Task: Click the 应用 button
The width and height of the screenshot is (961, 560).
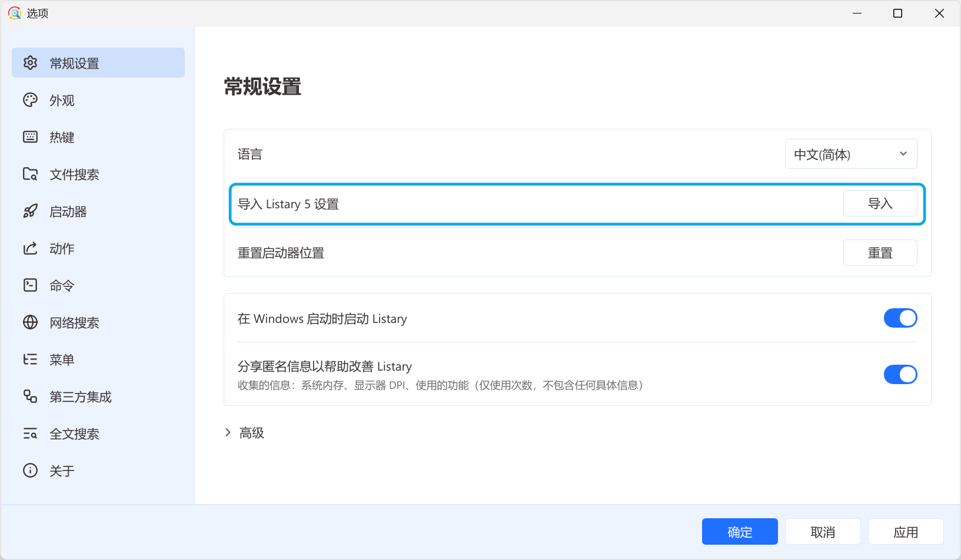Action: coord(906,532)
